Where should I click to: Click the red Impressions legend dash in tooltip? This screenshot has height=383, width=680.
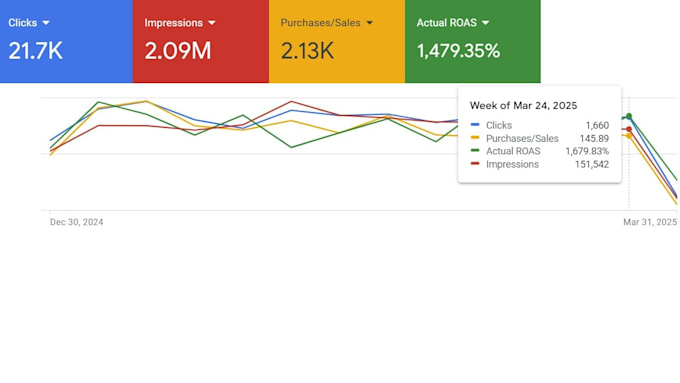tap(475, 164)
